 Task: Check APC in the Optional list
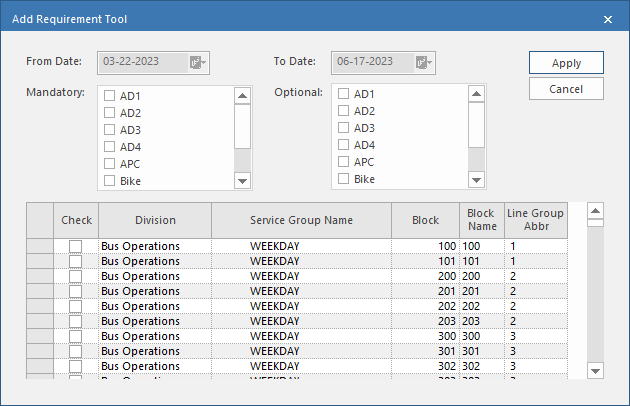(x=343, y=162)
